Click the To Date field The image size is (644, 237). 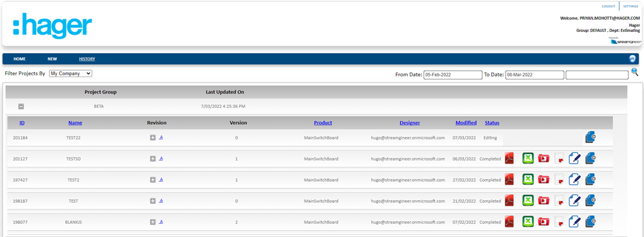(534, 75)
